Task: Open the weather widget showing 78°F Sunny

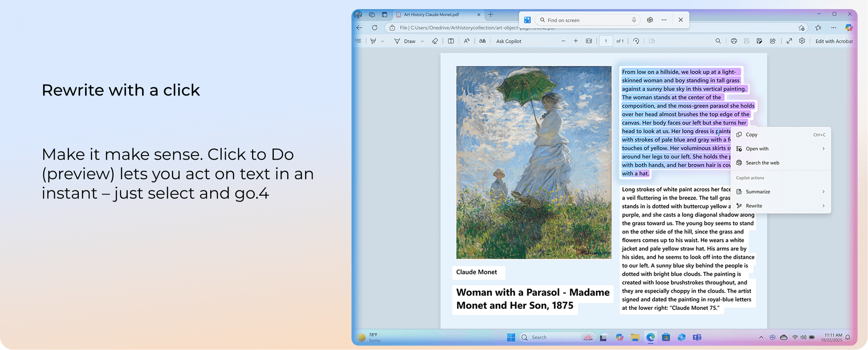Action: (x=370, y=338)
